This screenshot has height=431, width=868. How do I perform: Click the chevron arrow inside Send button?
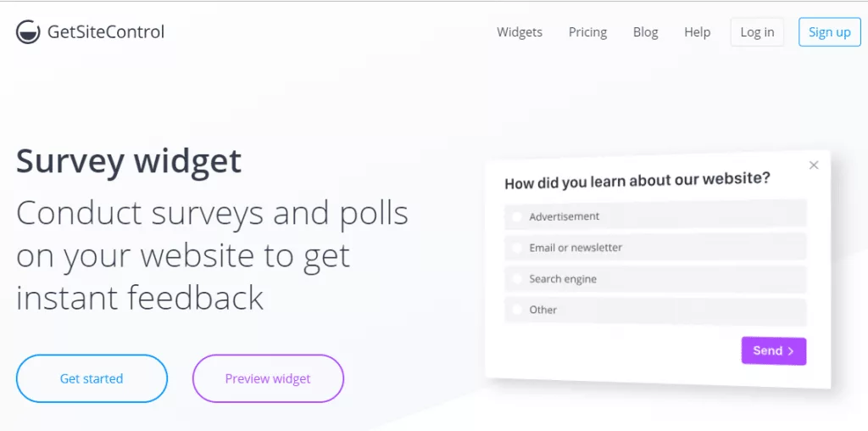791,350
